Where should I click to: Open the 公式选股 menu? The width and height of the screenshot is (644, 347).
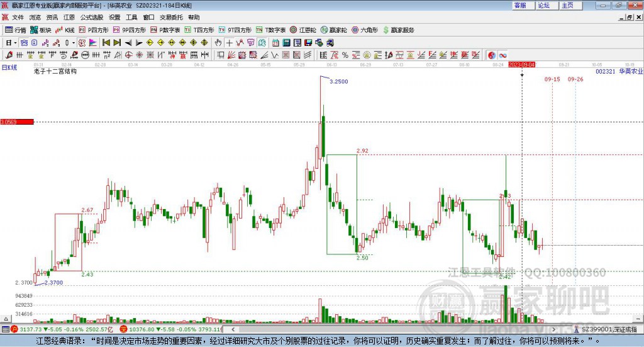92,17
